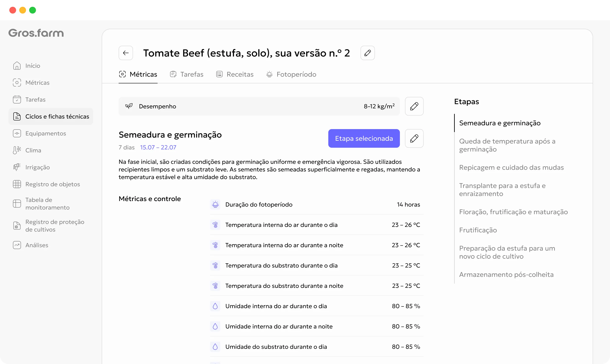Click the Etapa selecionada button
Viewport: 610px width, 364px height.
[x=364, y=138]
